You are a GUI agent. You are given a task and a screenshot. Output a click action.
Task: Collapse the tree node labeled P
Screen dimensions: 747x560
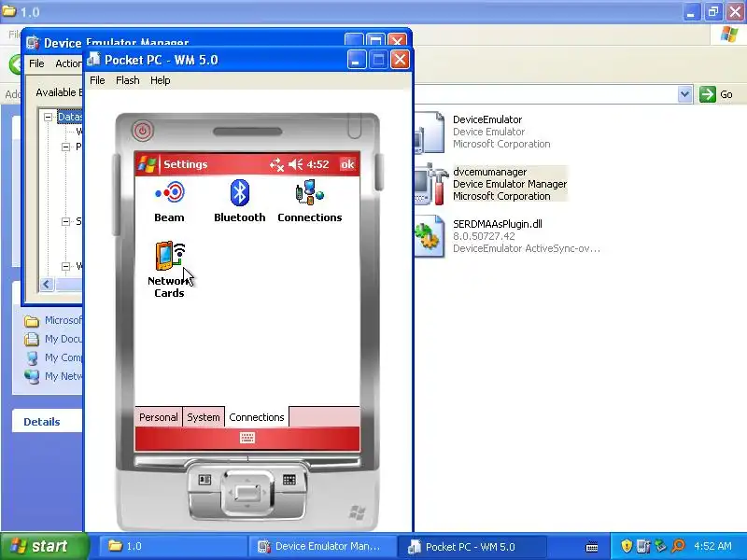65,147
